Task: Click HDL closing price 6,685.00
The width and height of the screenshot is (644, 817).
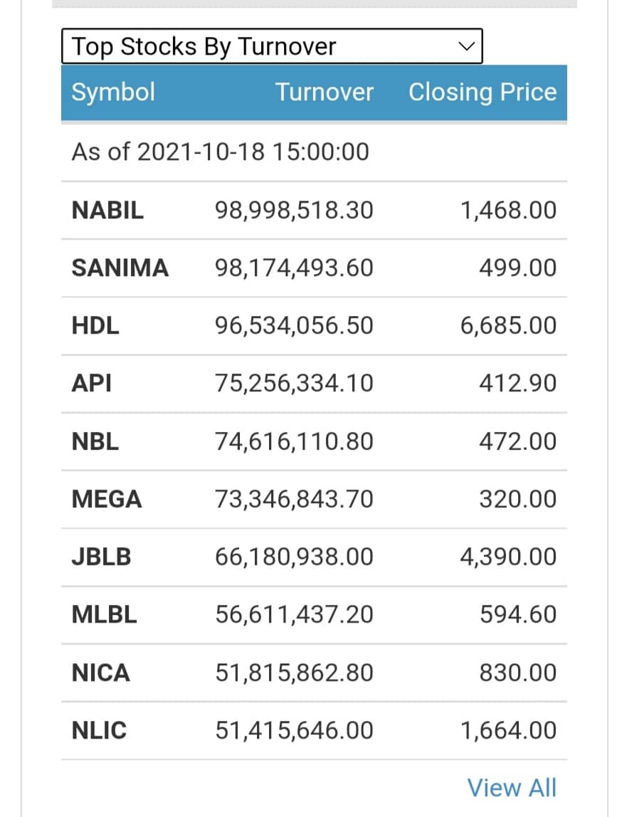Action: coord(508,326)
